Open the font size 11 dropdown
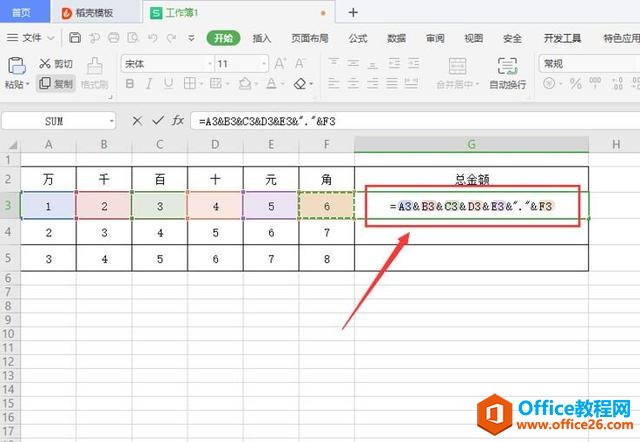 tap(264, 64)
